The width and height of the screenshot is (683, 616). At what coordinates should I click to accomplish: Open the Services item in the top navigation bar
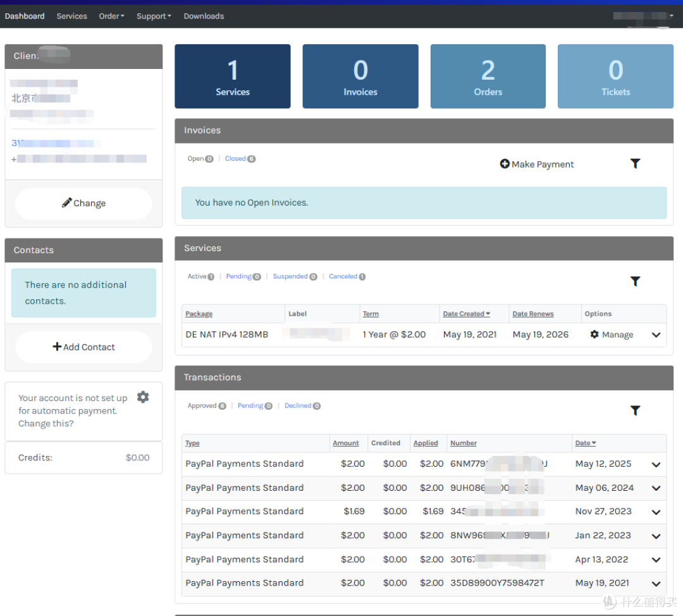72,16
